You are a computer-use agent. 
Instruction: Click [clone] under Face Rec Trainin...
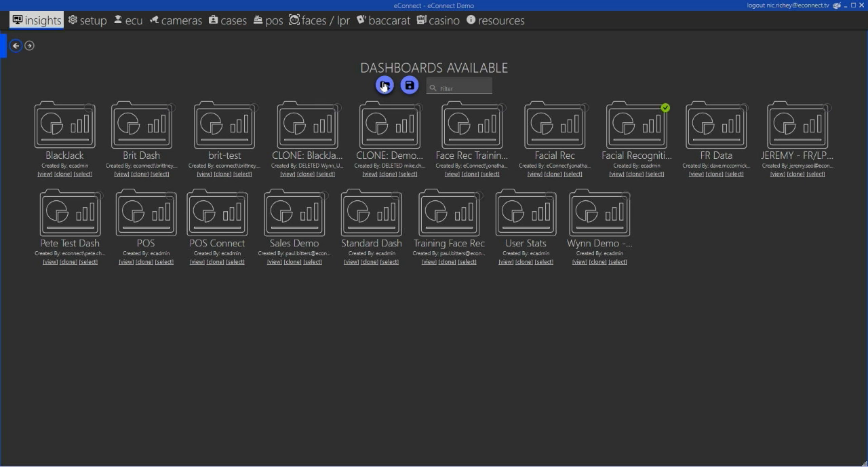point(471,174)
